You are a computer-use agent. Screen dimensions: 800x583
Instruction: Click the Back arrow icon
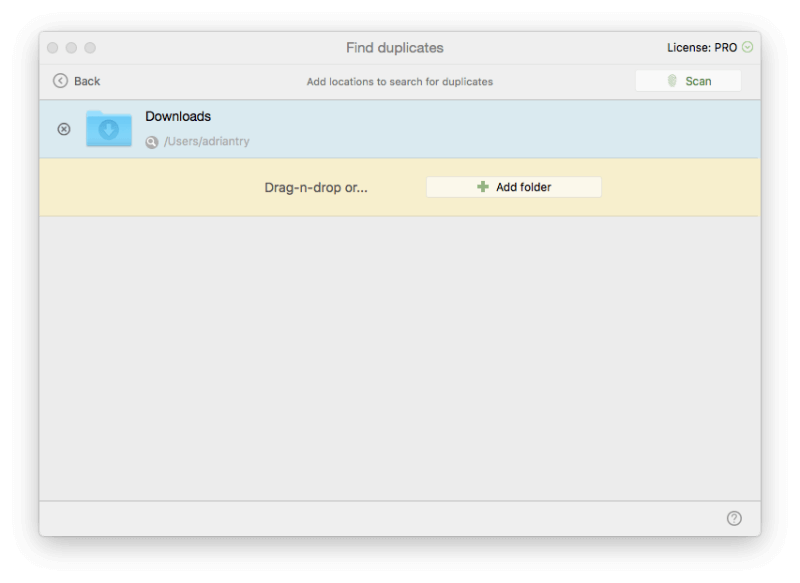[x=60, y=81]
